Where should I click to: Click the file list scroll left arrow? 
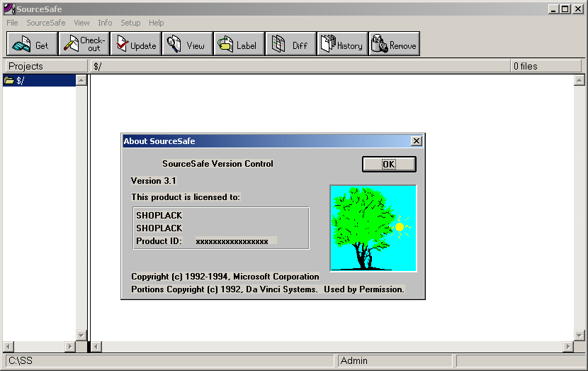point(96,347)
